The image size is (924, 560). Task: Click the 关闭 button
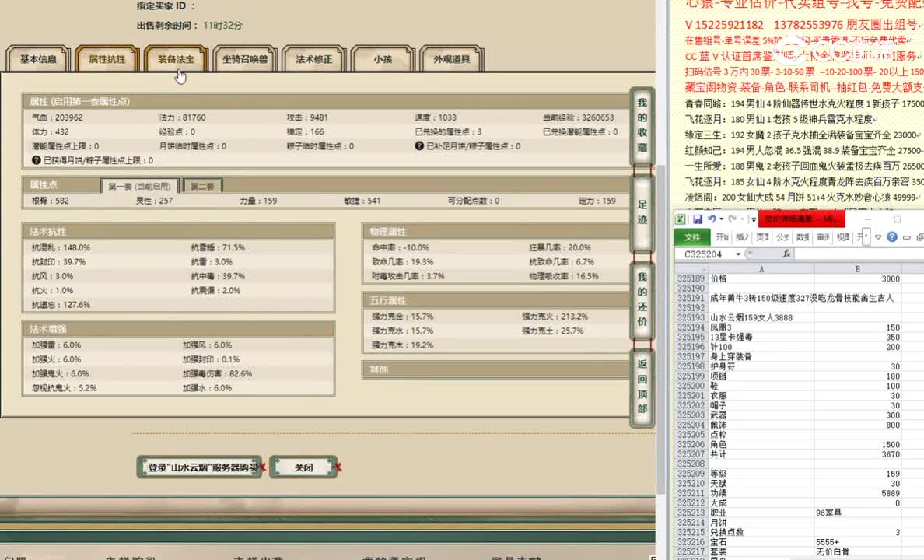[304, 467]
